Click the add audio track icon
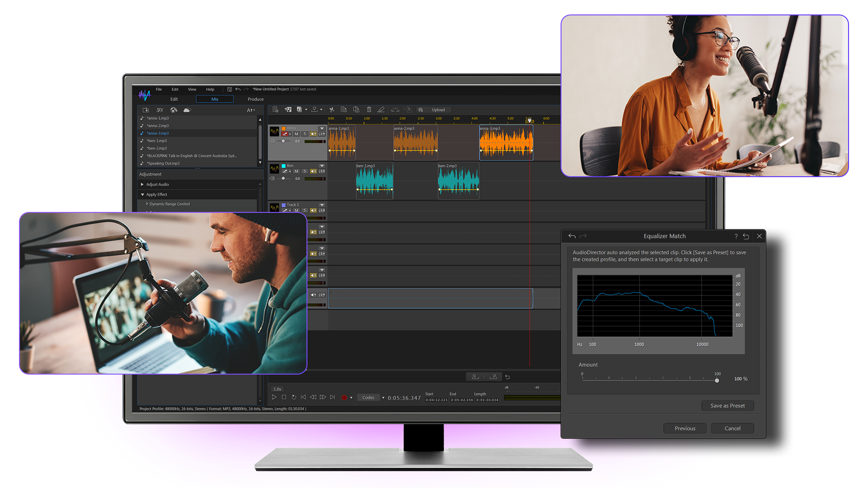This screenshot has width=868, height=488. coord(288,109)
